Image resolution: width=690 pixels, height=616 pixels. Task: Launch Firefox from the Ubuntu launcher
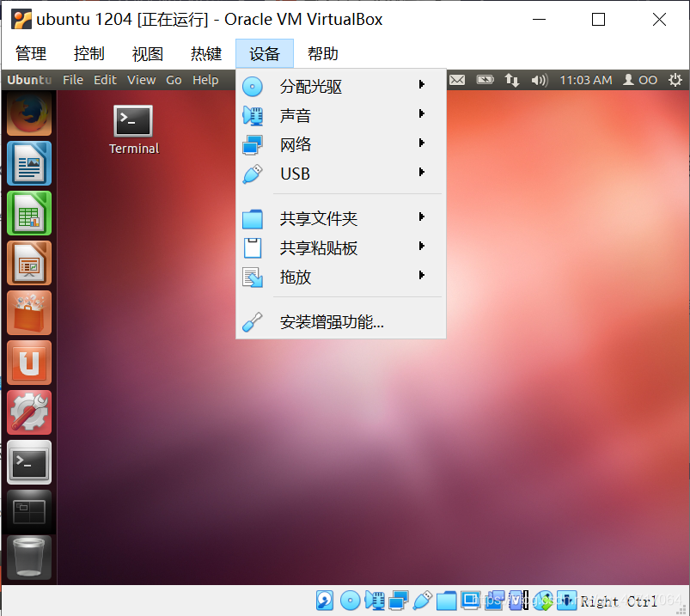pos(29,113)
